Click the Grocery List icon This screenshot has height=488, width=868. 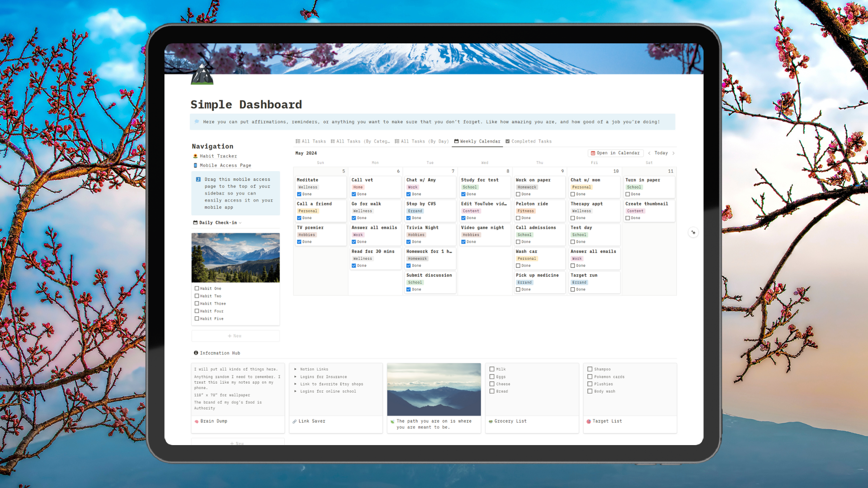tap(491, 421)
